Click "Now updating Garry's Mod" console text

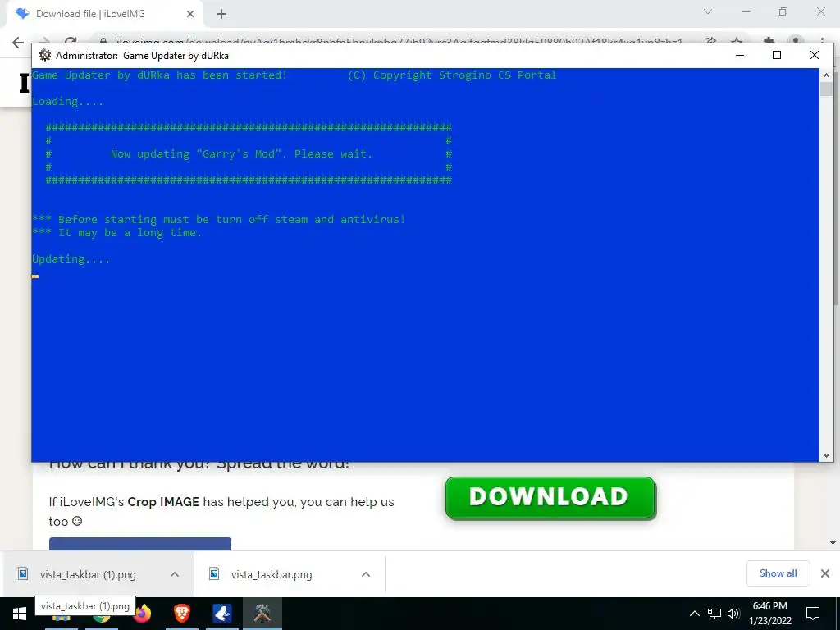click(241, 153)
